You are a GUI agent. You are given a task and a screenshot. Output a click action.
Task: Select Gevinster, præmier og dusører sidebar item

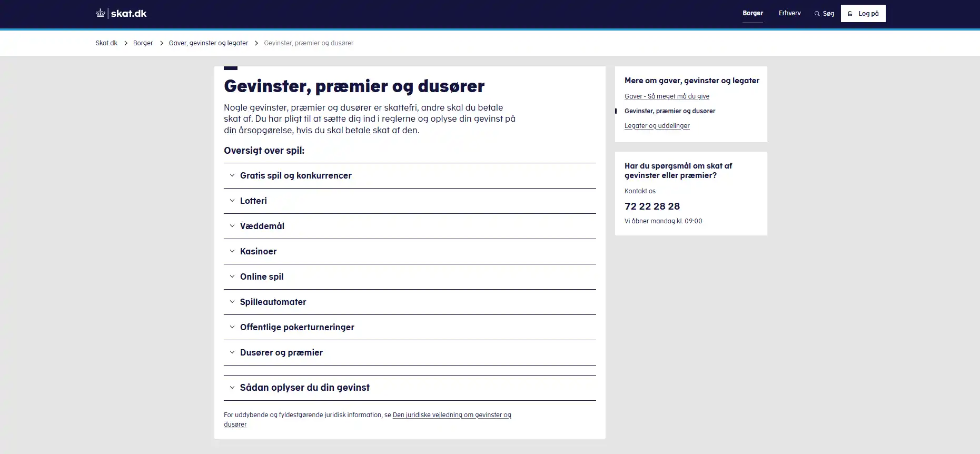pos(670,111)
